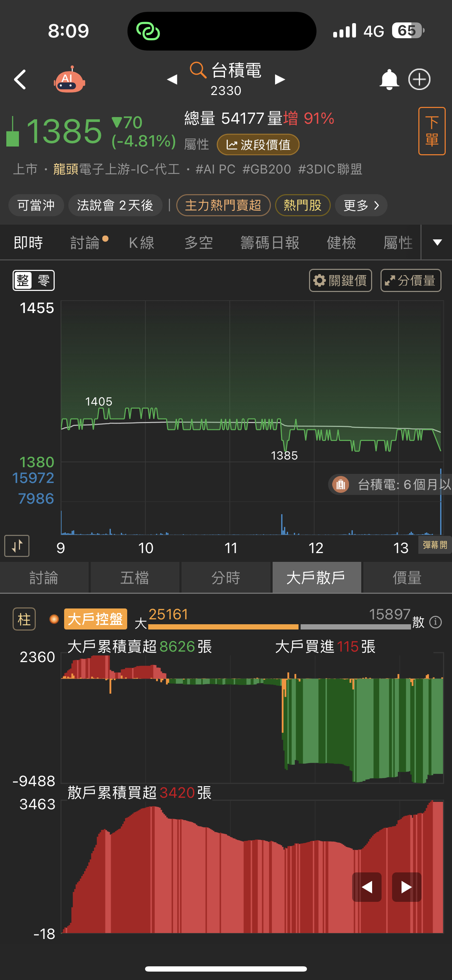
Task: Tap the 波段價值 attribute badge
Action: [x=258, y=145]
